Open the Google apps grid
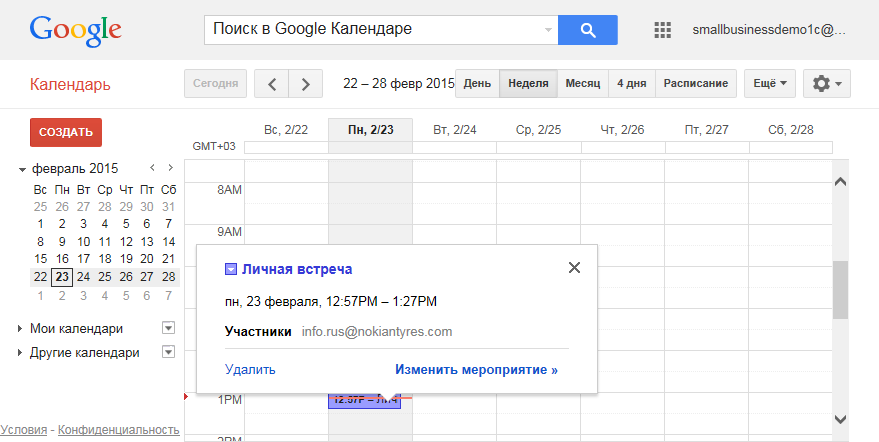This screenshot has width=879, height=442. [662, 30]
